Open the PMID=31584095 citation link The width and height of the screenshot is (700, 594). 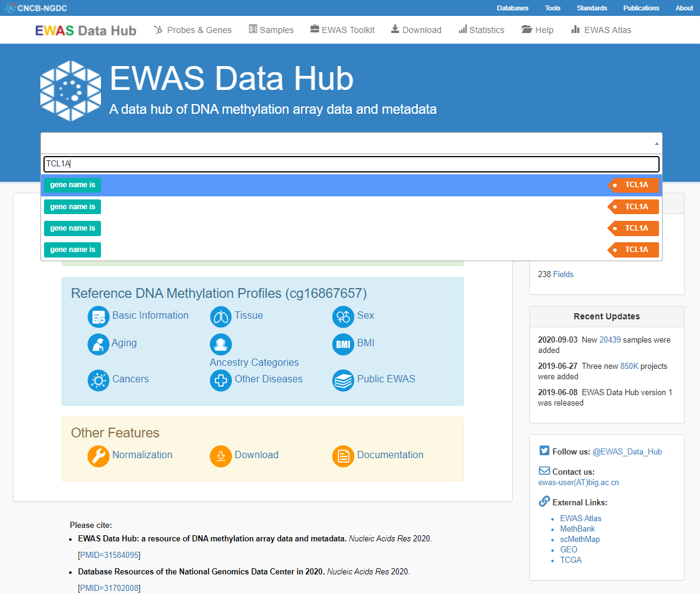pyautogui.click(x=109, y=555)
